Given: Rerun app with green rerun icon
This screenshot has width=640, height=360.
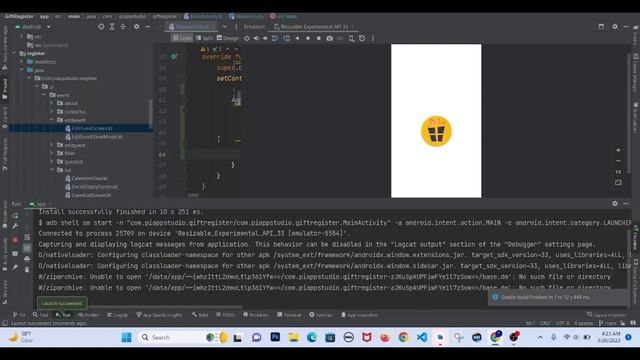Looking at the screenshot, I should click(15, 216).
